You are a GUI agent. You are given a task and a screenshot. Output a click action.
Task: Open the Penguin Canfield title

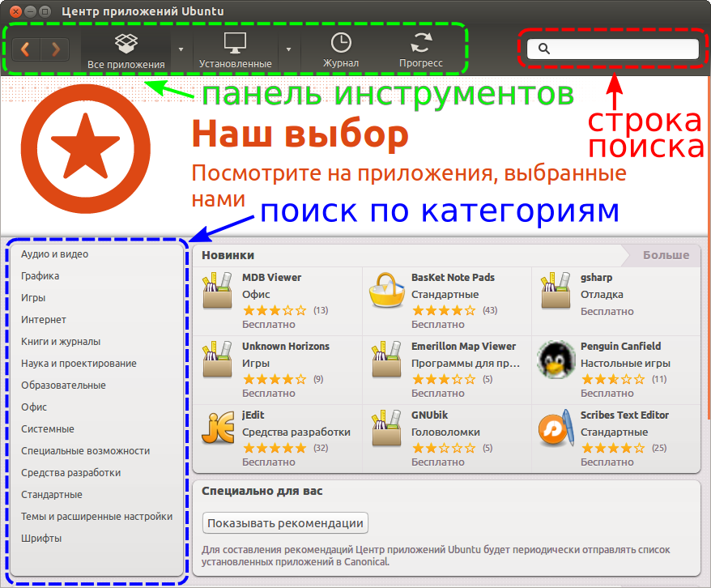click(621, 347)
